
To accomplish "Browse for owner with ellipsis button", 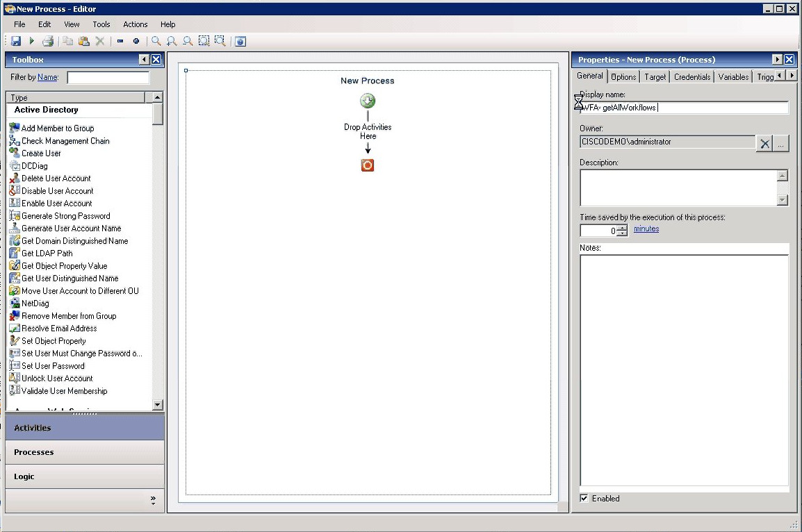I will [x=780, y=144].
